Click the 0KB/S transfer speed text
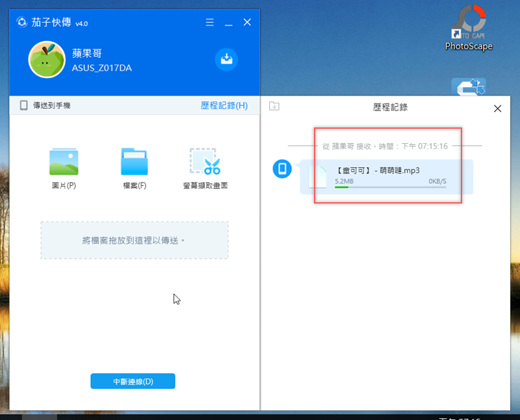Image resolution: width=520 pixels, height=420 pixels. pos(437,181)
